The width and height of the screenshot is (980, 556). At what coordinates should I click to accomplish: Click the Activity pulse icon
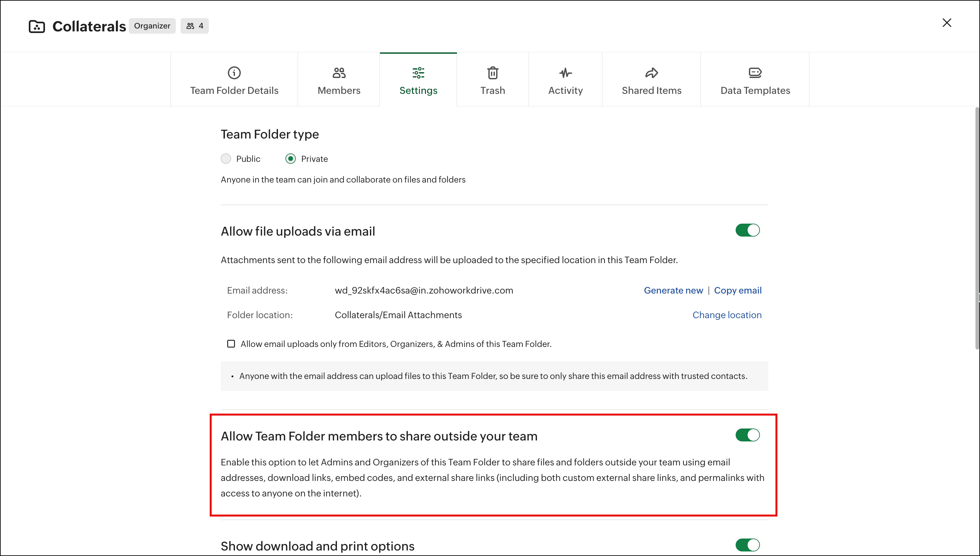[x=565, y=72]
